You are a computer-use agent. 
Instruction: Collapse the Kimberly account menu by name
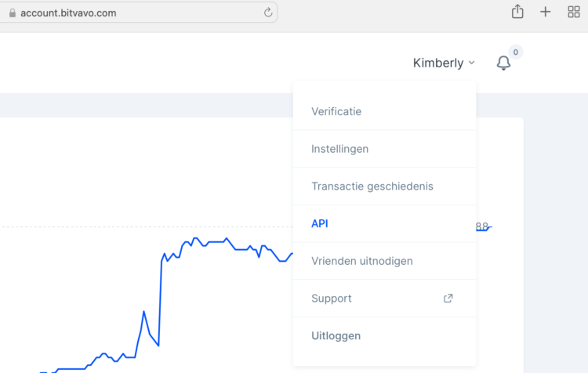click(438, 63)
